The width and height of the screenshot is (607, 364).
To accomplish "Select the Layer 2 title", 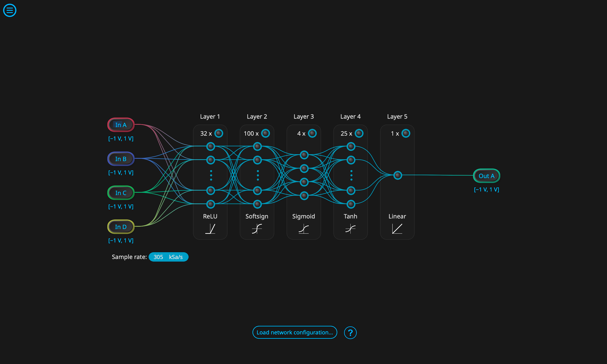I will 257,116.
